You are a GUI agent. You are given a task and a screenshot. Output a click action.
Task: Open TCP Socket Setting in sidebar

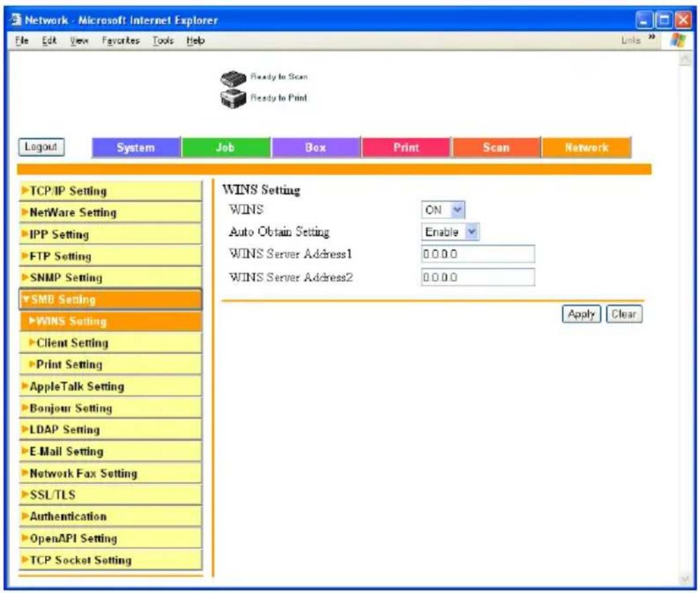(110, 560)
